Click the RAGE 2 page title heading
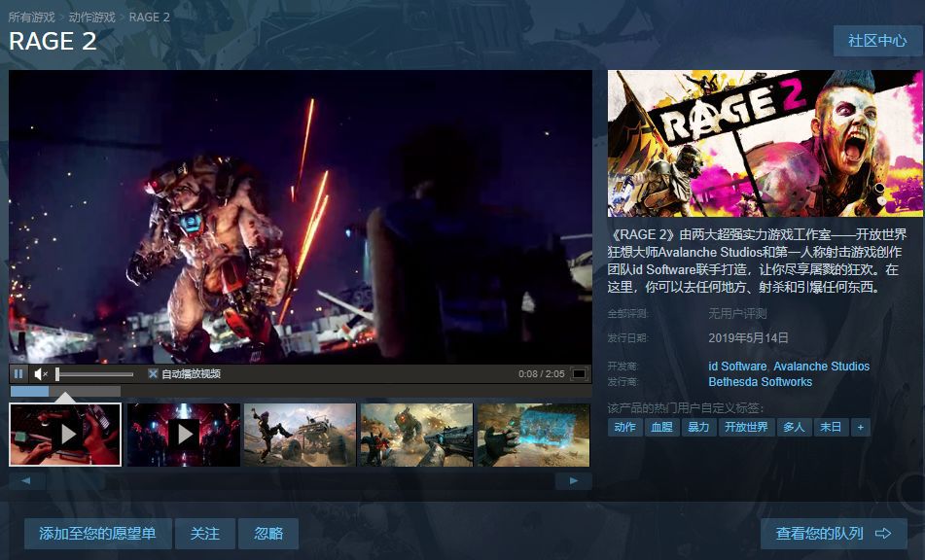Screen dimensions: 925x560 click(x=53, y=41)
